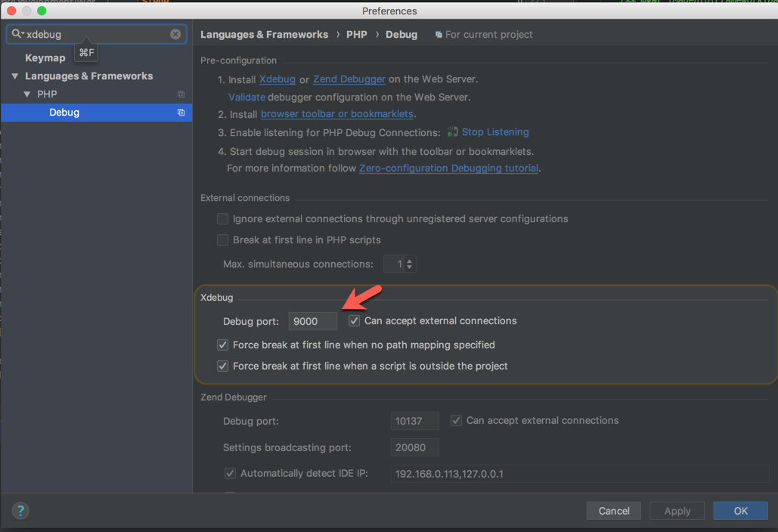
Task: Click the Stop Listening link
Action: (x=495, y=132)
